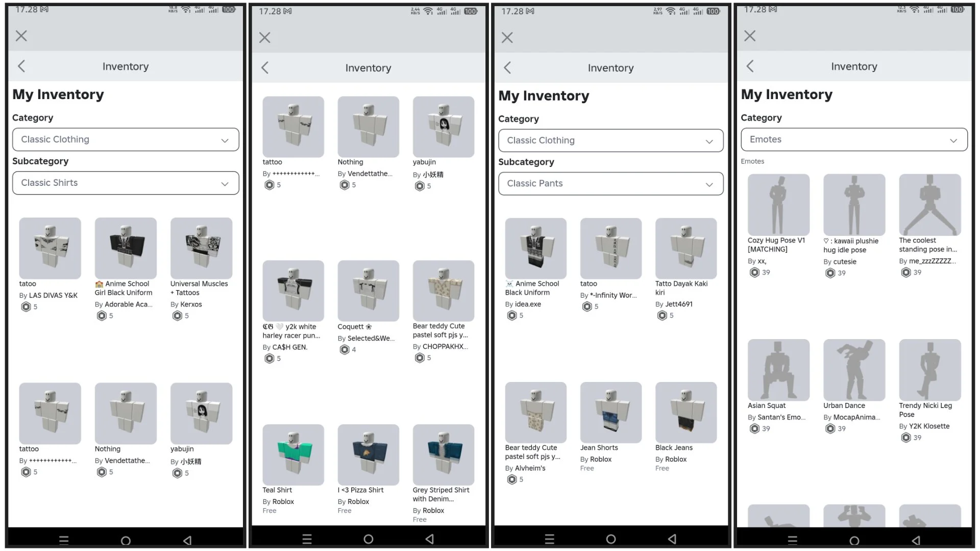Expand Classic Clothing category above Classic Shirts
The width and height of the screenshot is (980, 551).
coord(126,139)
